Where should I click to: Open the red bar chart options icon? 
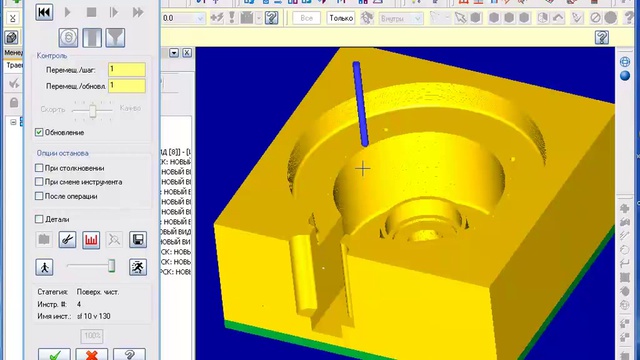coord(91,240)
